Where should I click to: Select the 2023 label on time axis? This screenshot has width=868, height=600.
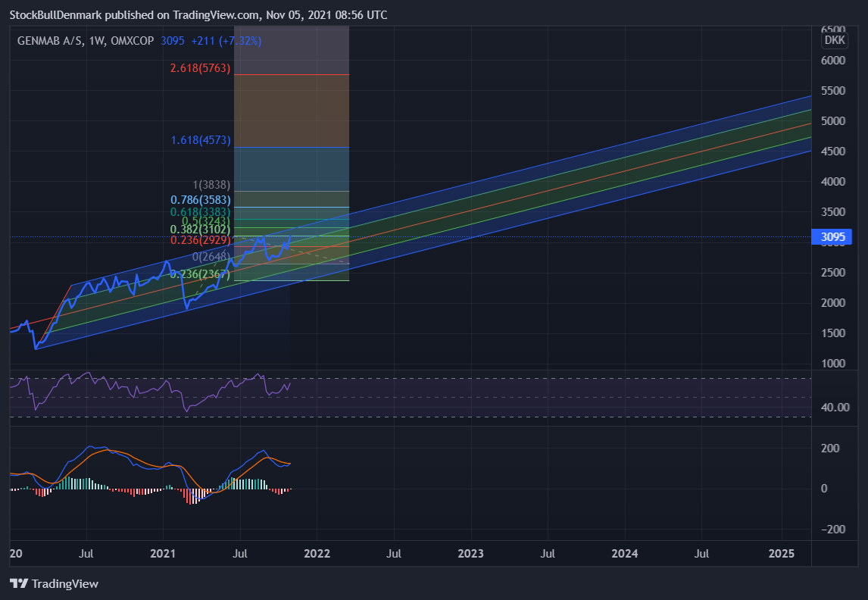coord(471,554)
